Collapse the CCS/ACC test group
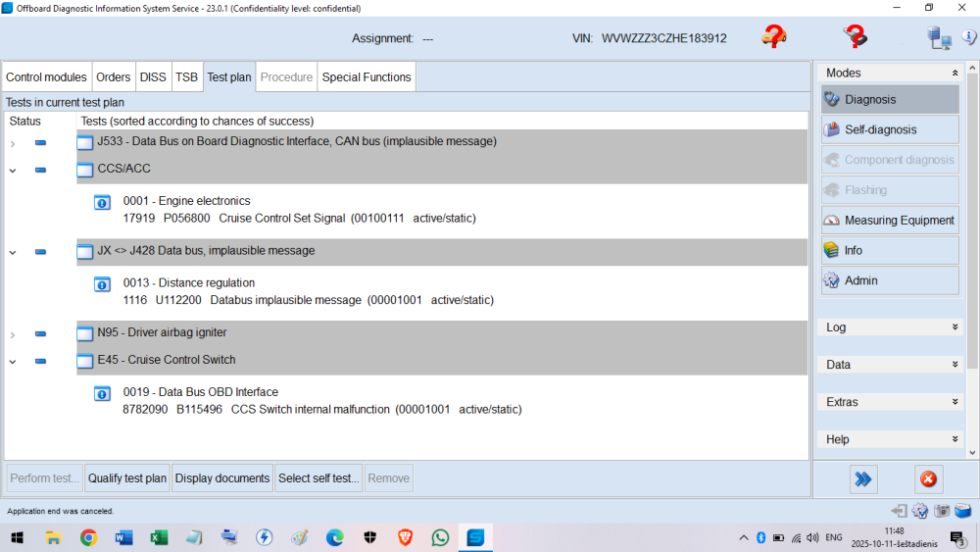 coord(13,170)
